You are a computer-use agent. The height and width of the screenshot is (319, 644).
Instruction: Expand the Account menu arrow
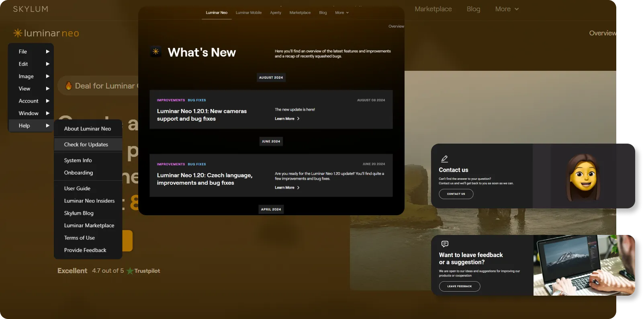pos(47,101)
